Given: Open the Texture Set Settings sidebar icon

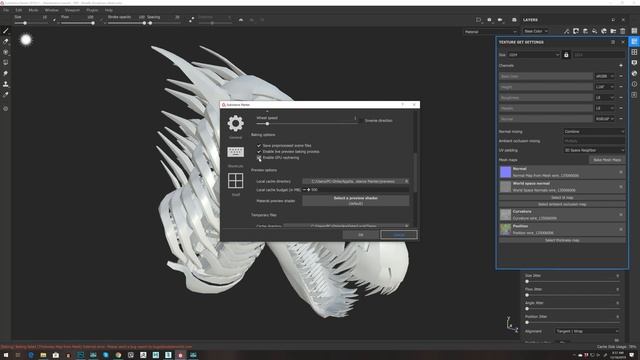Looking at the screenshot, I should click(634, 42).
